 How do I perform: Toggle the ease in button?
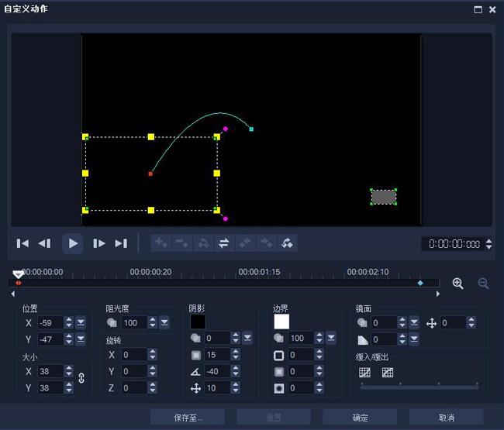tap(364, 373)
